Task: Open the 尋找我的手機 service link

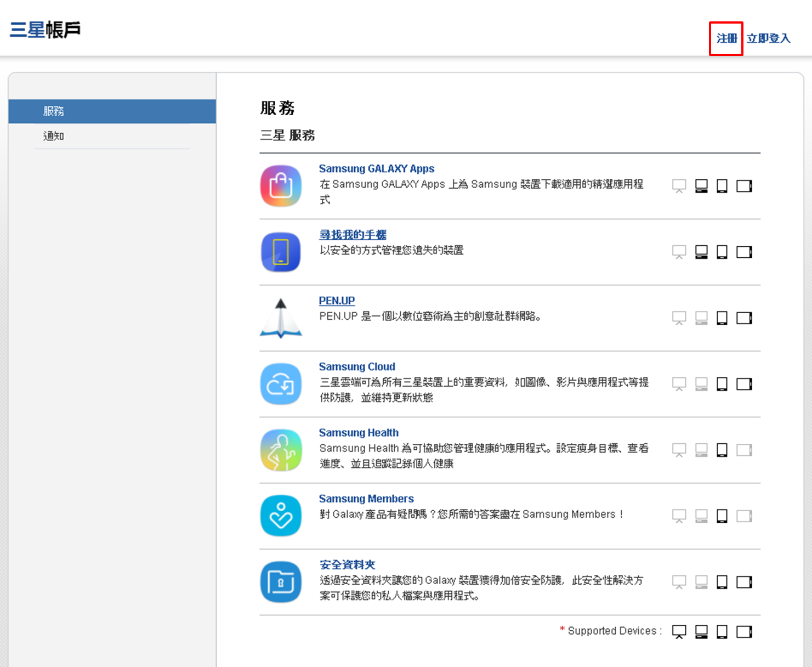Action: coord(353,234)
